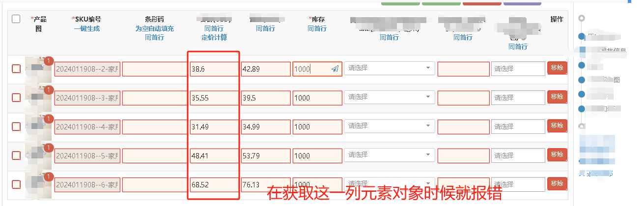
Task: Click 同首行 under the 库存 header
Action: [x=317, y=28]
